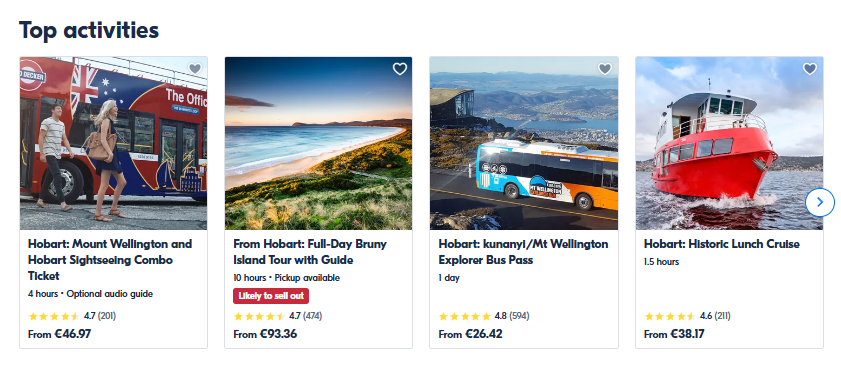Image resolution: width=841 pixels, height=371 pixels.
Task: Select the From €26.42 price
Action: (x=470, y=334)
